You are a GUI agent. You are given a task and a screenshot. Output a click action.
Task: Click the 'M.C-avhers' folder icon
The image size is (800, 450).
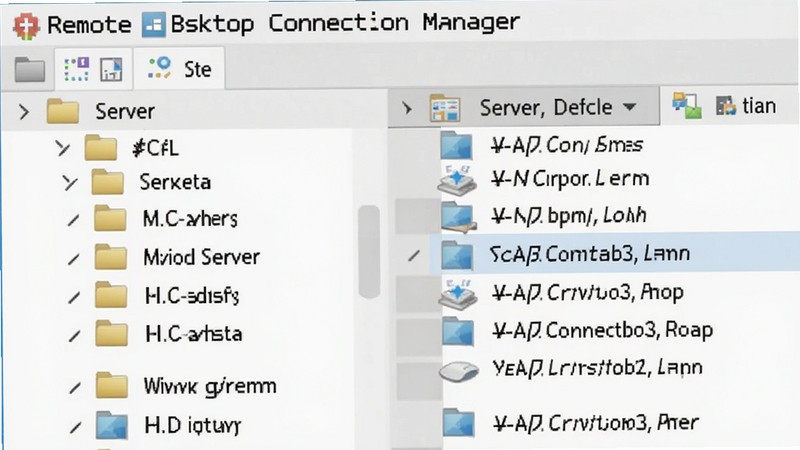(110, 218)
